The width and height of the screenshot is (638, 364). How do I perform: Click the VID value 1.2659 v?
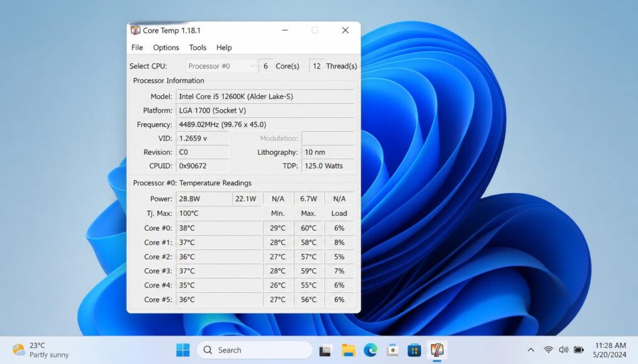click(x=202, y=138)
